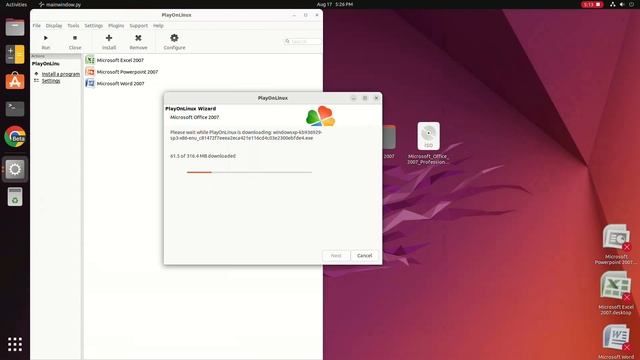Screen dimensions: 640x360
Task: Open Calculator from the dock
Action: tap(15, 54)
